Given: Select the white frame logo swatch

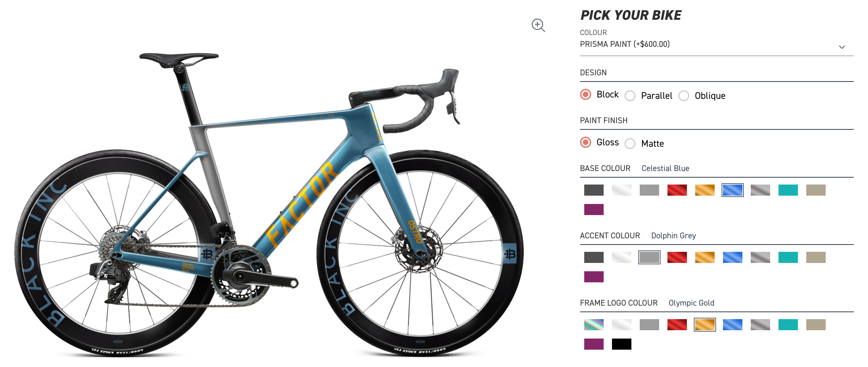Looking at the screenshot, I should [621, 325].
